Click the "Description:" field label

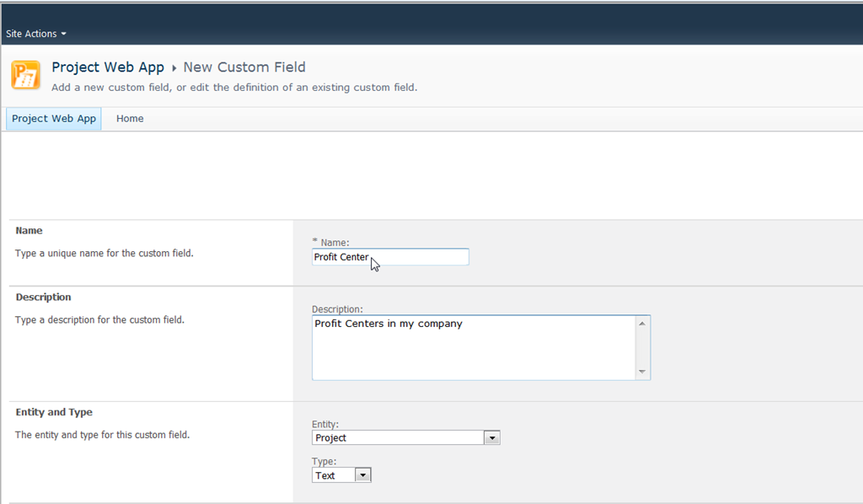point(337,309)
